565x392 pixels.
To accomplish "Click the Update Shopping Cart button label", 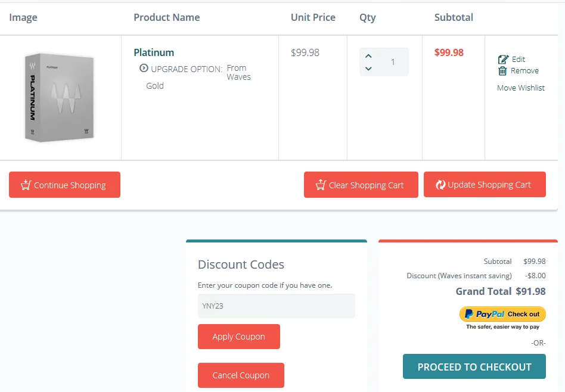I will 489,185.
